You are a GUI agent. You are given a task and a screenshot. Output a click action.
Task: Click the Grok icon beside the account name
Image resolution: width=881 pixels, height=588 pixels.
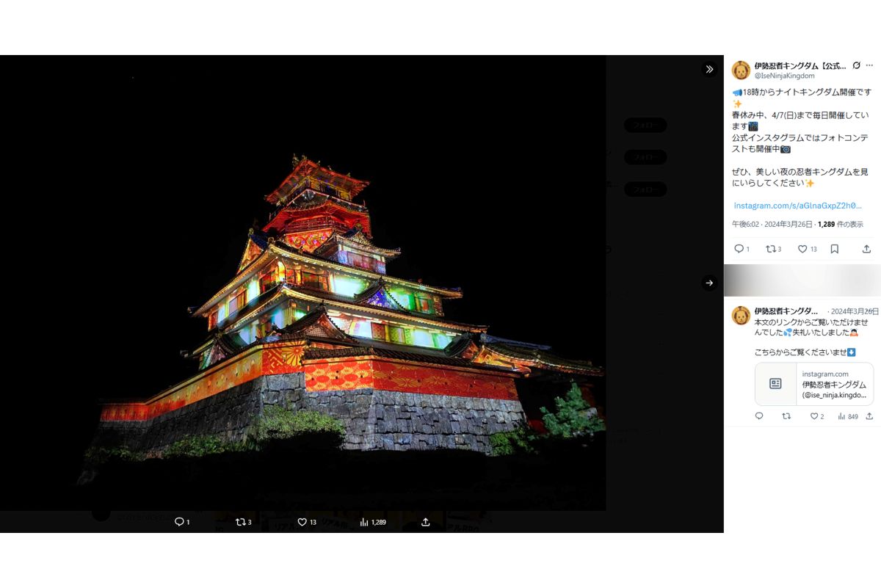pos(856,65)
